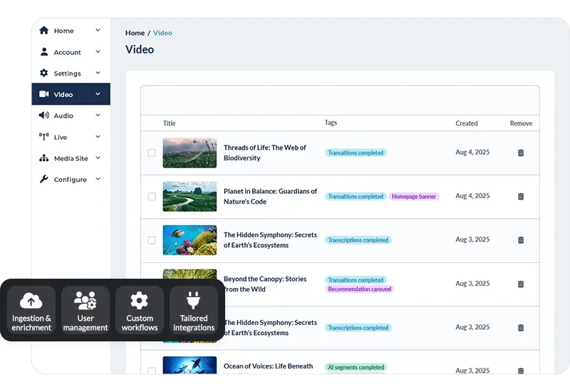Expand the Settings sidebar chevron

[98, 73]
